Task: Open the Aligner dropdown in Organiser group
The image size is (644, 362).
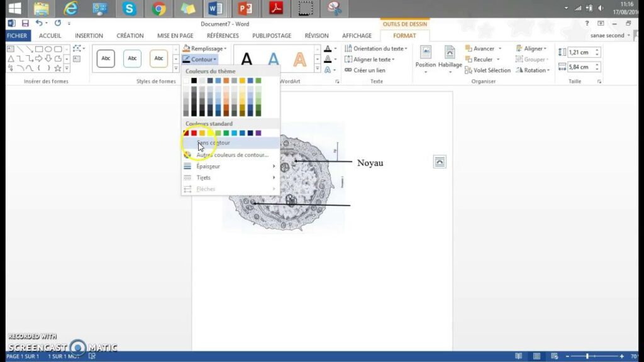Action: click(531, 48)
